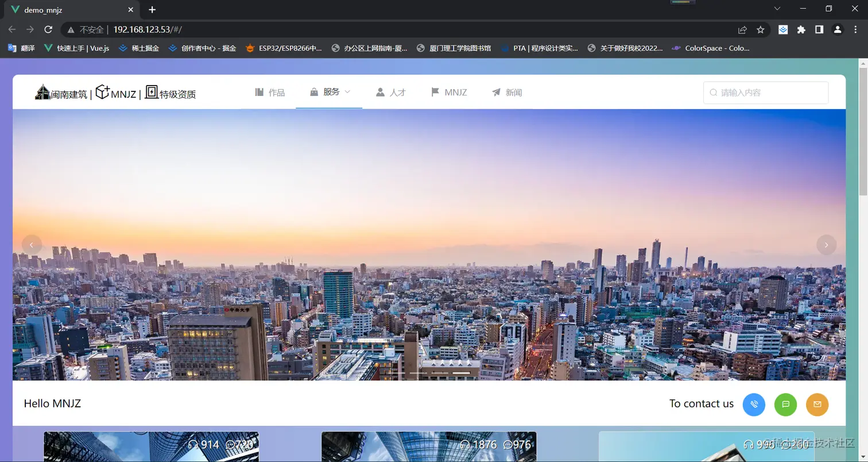Click the 闽南建筑 building logo icon
The image size is (868, 462).
coord(42,92)
